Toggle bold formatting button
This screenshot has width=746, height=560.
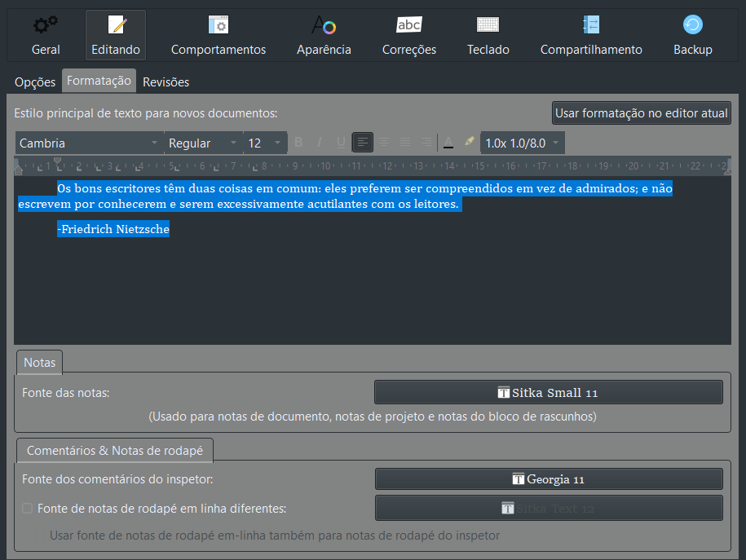click(x=298, y=143)
